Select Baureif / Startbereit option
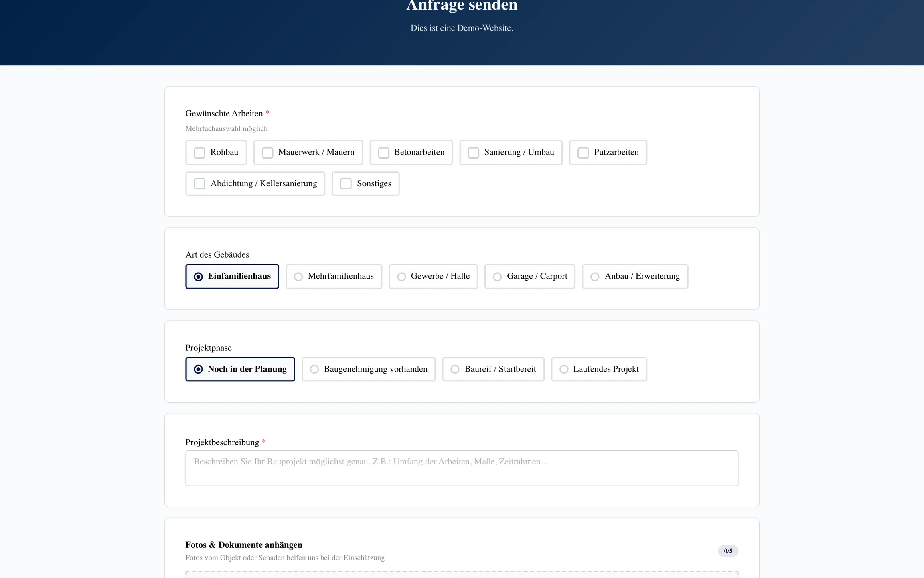 (455, 369)
